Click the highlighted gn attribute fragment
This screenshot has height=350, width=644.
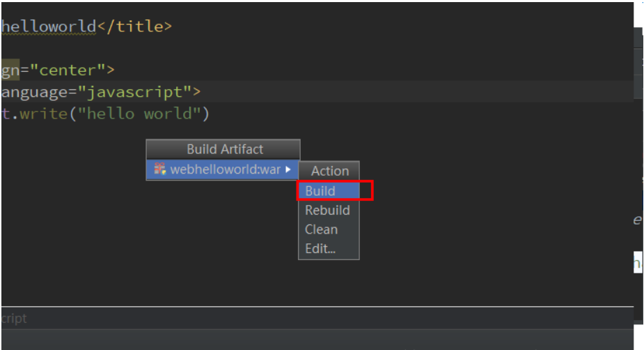coord(10,70)
